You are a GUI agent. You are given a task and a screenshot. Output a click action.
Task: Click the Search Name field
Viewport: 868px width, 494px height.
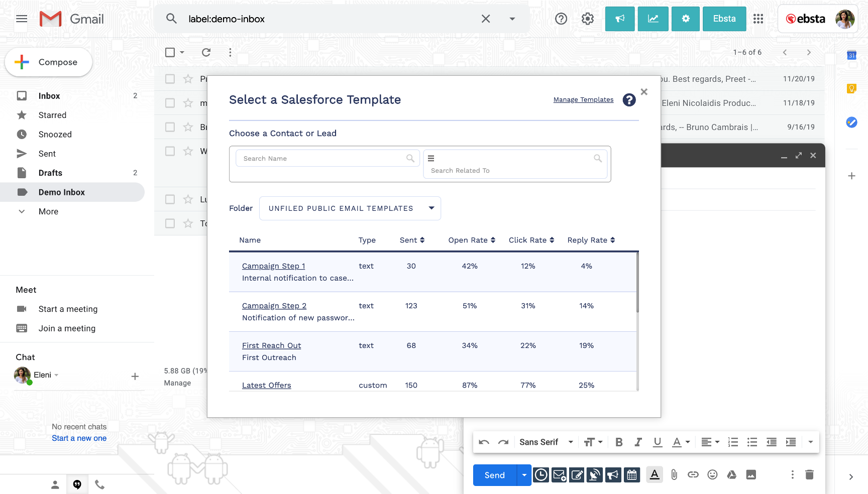coord(328,159)
